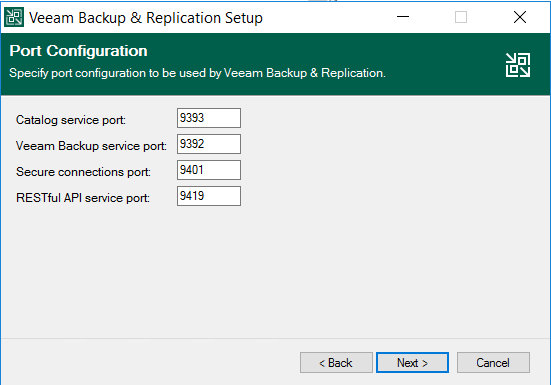This screenshot has height=385, width=551.
Task: Click the window title text 'Veeam Backup & Replication Setup'
Action: coord(145,18)
